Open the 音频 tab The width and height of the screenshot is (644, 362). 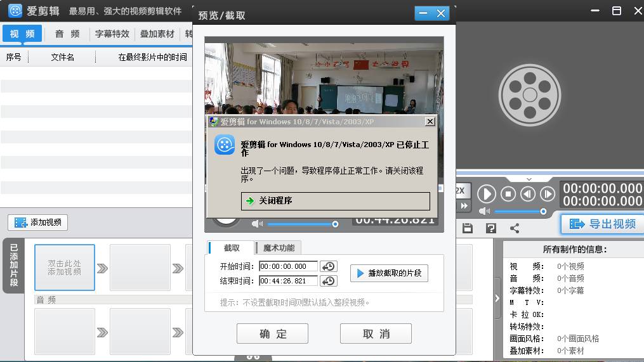point(67,34)
